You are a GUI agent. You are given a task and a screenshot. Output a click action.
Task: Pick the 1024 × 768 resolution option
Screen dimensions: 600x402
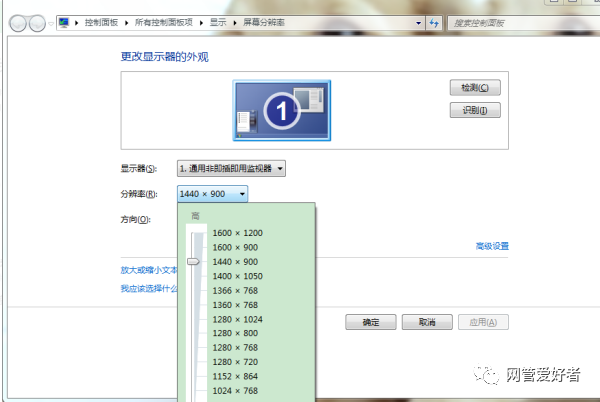point(235,391)
